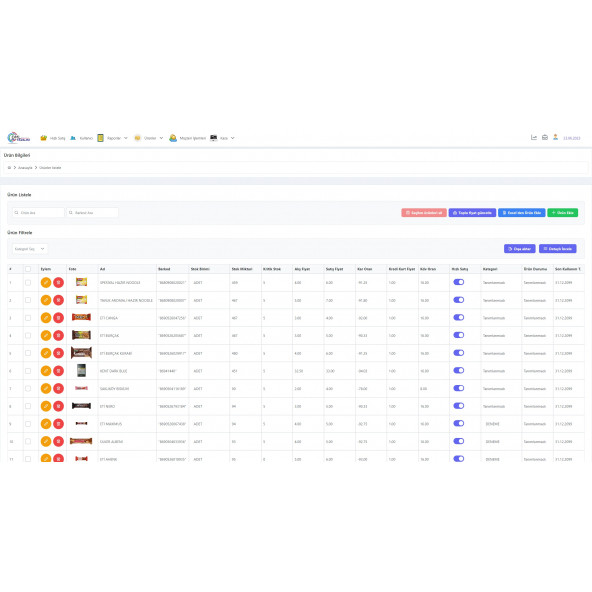Open the Kategori Seç dropdown

(30, 249)
